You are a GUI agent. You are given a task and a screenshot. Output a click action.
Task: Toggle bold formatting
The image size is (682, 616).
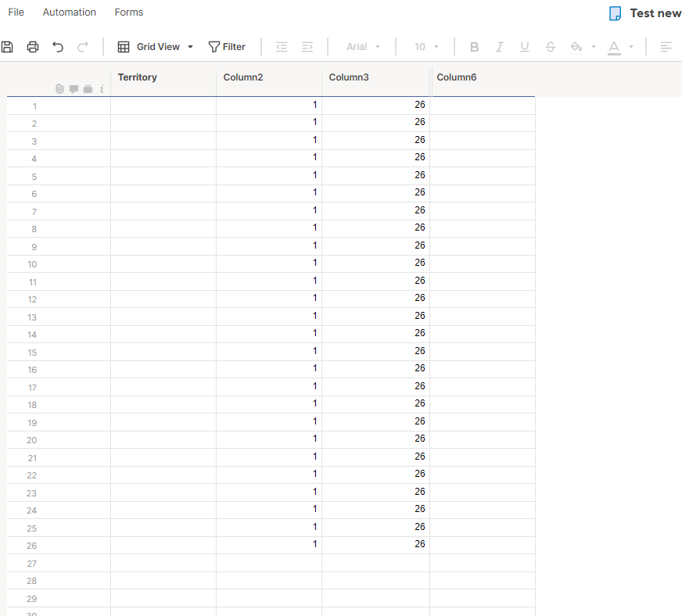pyautogui.click(x=474, y=47)
